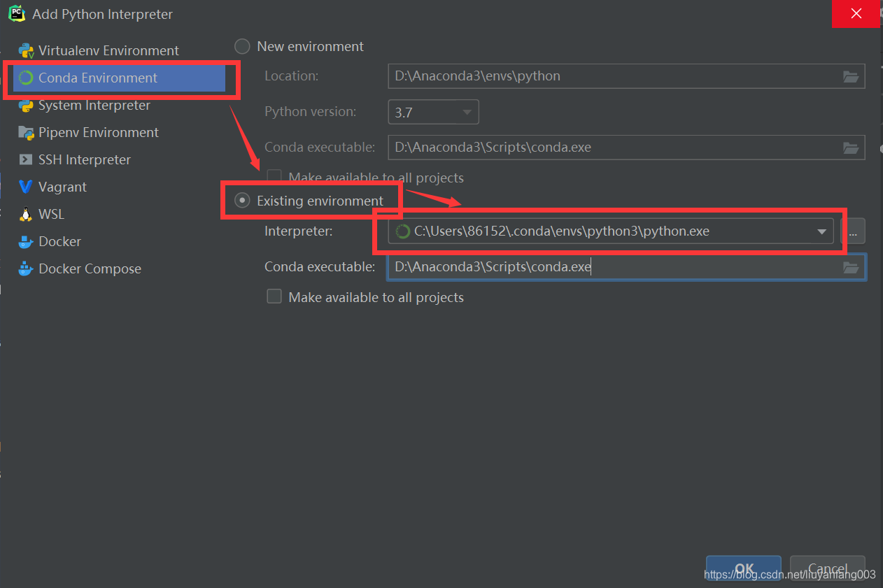
Task: Click the Location field D:\Anaconda3\envs\python
Action: pyautogui.click(x=626, y=76)
